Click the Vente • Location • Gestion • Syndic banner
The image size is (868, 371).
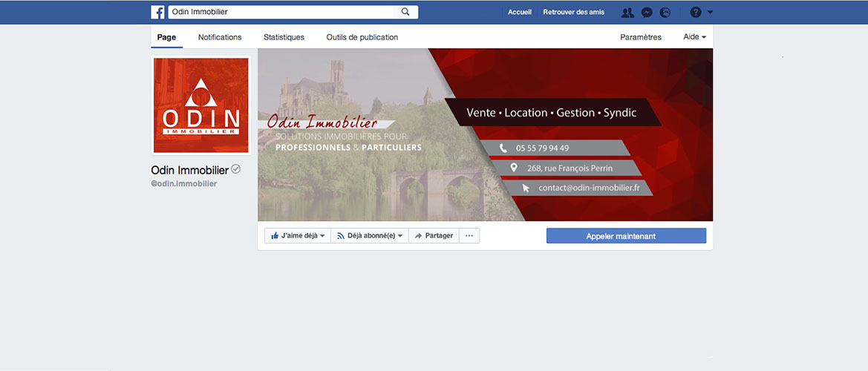coord(552,113)
